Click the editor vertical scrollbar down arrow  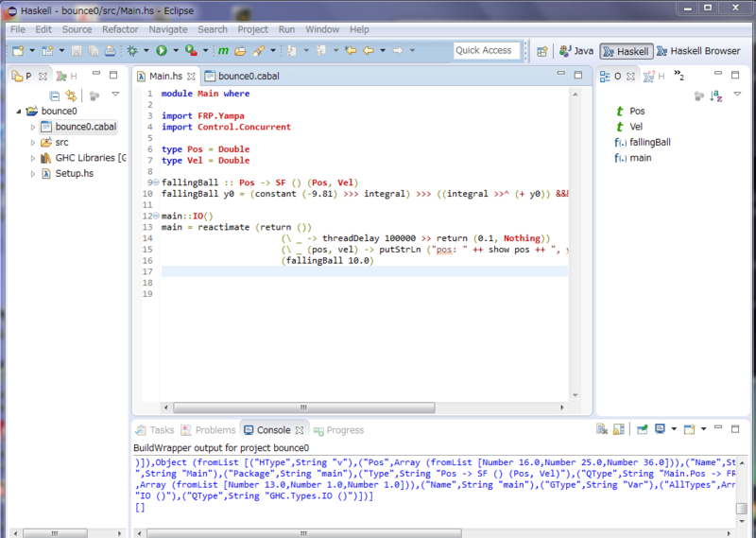point(576,395)
